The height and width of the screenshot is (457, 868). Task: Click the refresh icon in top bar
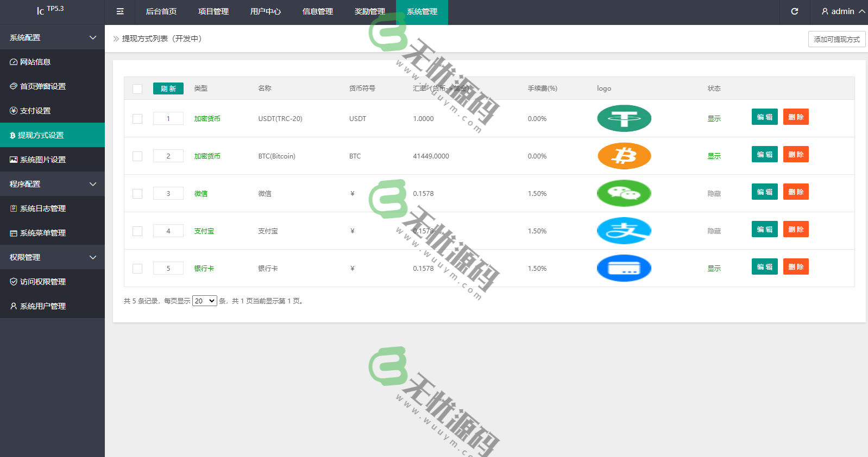coord(794,11)
